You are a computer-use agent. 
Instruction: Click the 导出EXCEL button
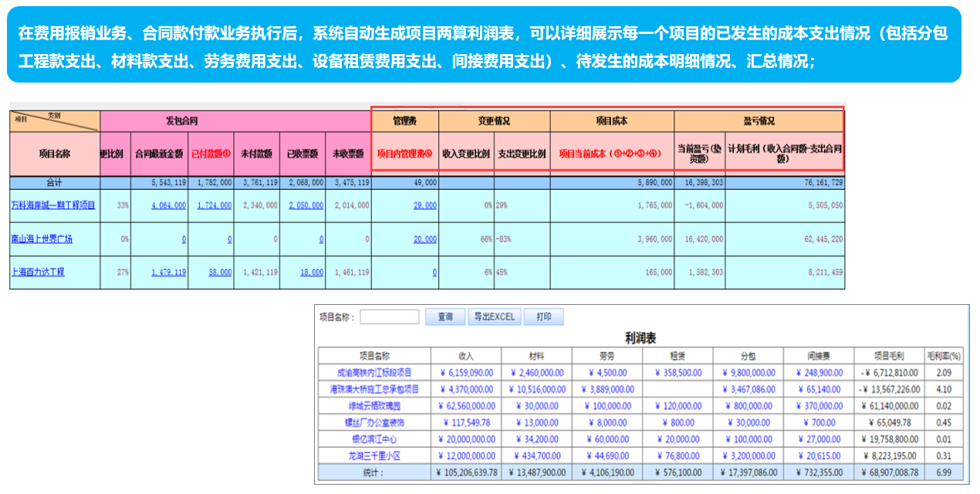(494, 316)
